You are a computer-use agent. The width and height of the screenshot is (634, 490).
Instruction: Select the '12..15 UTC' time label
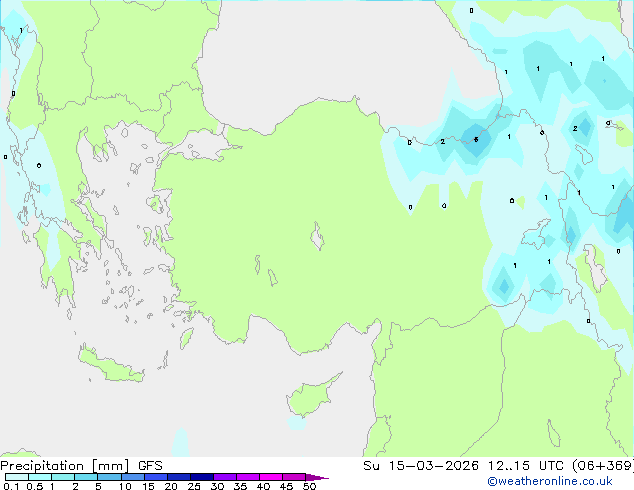tap(525, 466)
